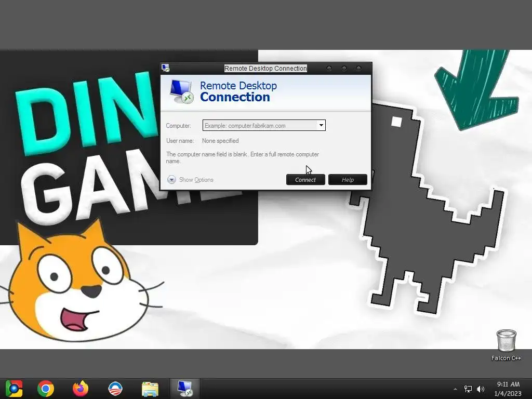The image size is (532, 399).
Task: Click the 'Computer:' label
Action: click(x=179, y=126)
